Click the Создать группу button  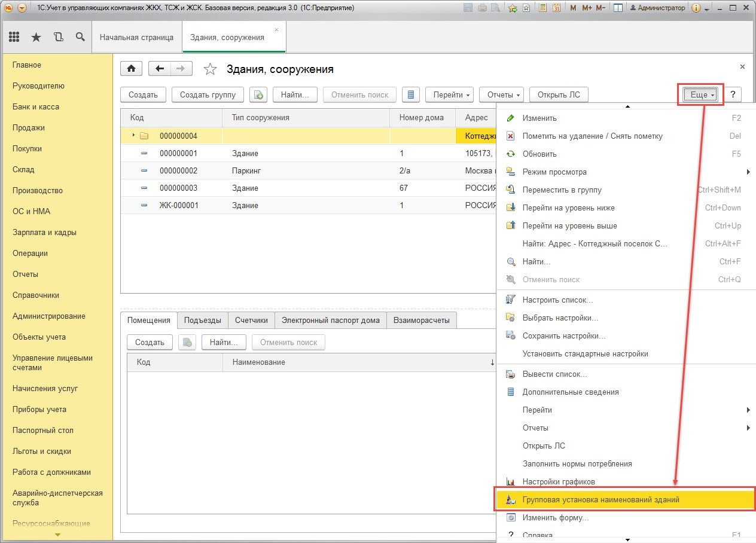(x=208, y=94)
